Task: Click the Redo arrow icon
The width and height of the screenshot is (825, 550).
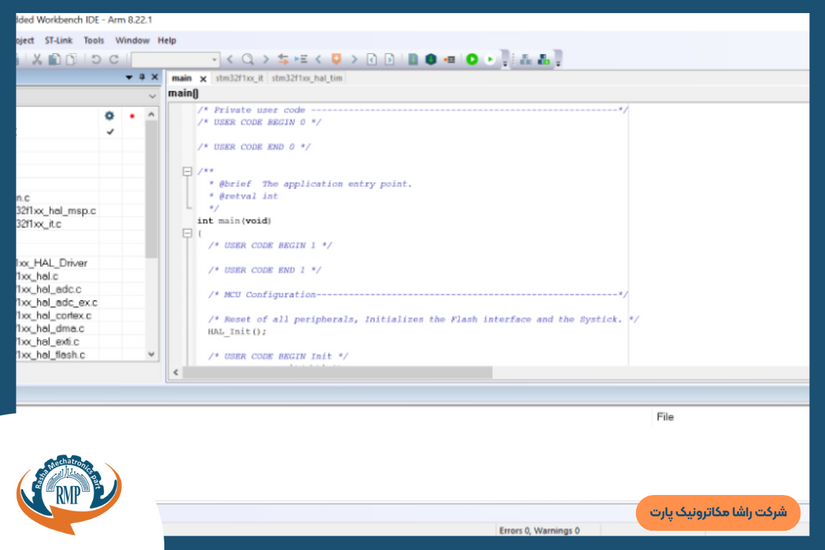Action: point(114,60)
